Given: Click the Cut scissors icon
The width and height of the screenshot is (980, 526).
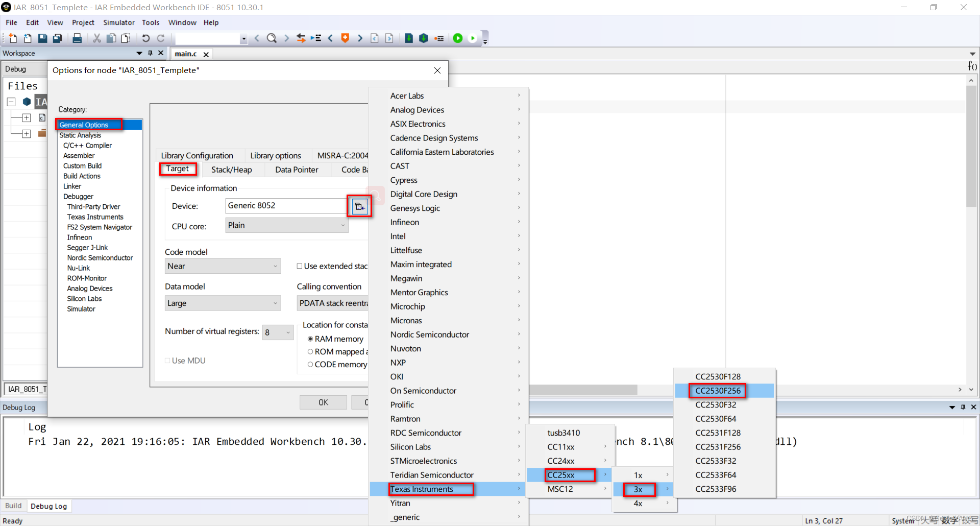Looking at the screenshot, I should (96, 38).
